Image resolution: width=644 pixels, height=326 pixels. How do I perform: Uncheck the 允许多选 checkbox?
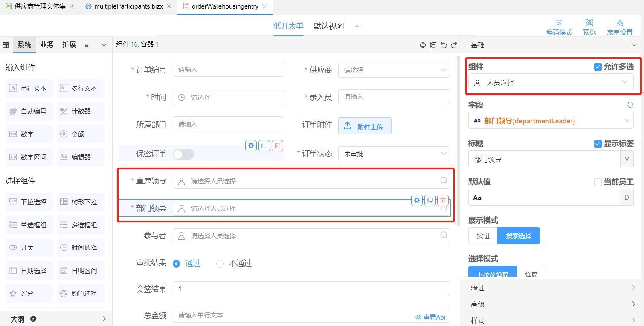pyautogui.click(x=598, y=67)
